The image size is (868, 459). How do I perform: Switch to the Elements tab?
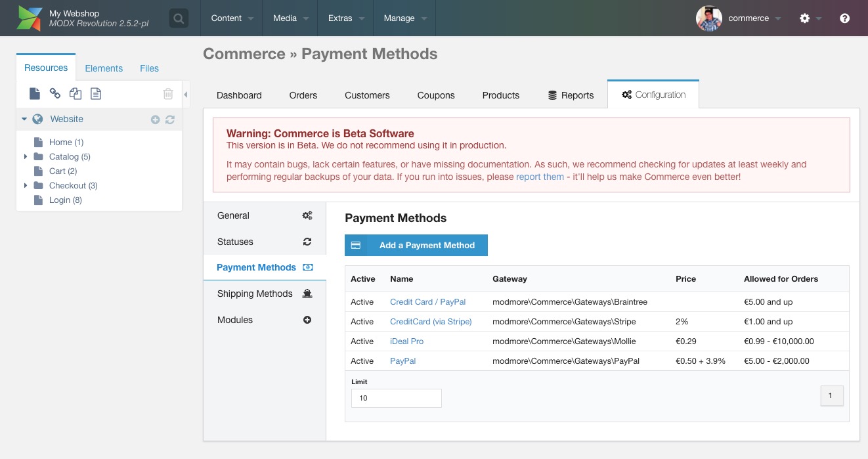click(104, 68)
